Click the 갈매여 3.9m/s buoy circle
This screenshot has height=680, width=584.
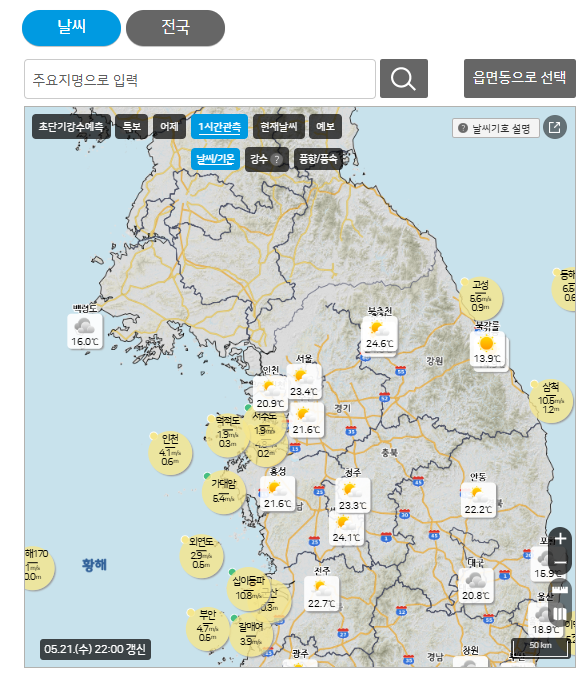[x=251, y=634]
